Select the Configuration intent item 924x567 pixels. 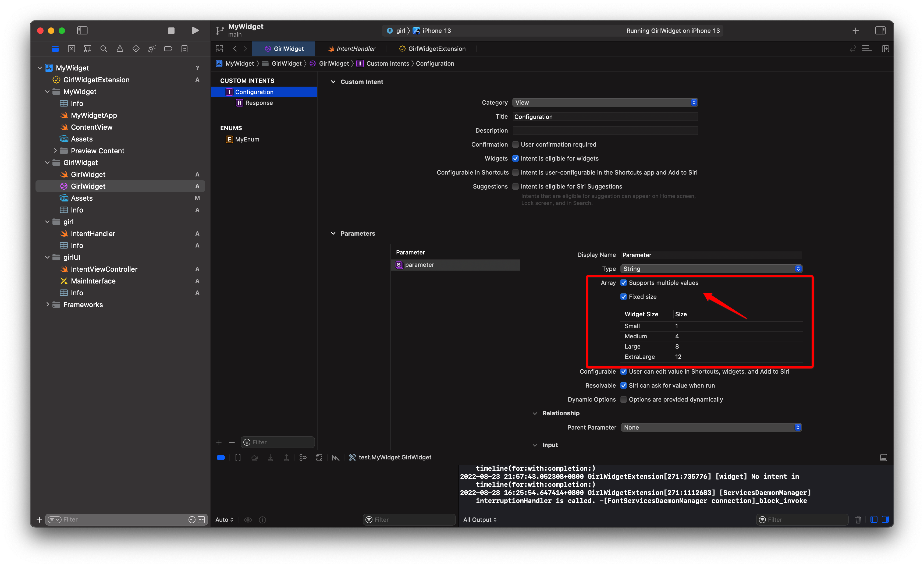coord(254,91)
